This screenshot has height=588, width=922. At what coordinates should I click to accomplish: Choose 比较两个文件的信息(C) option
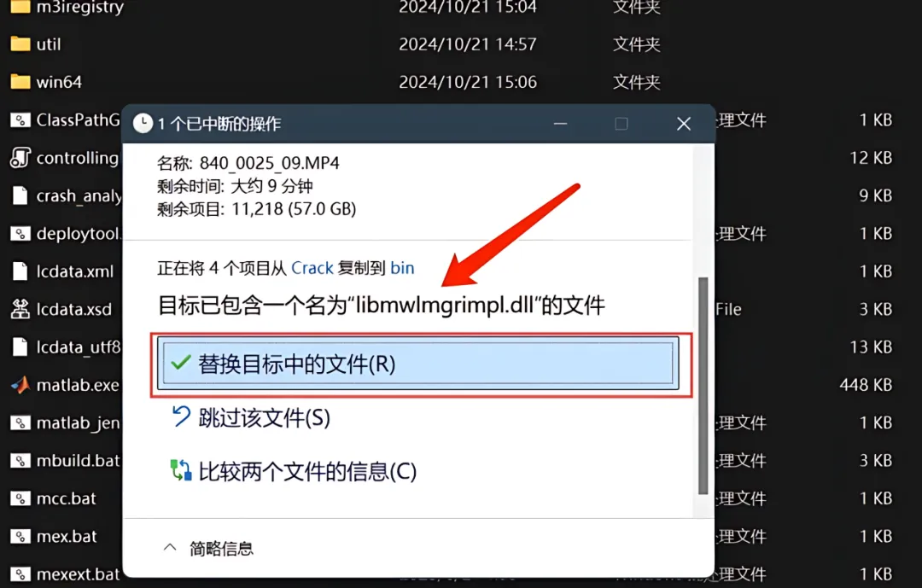click(x=294, y=472)
